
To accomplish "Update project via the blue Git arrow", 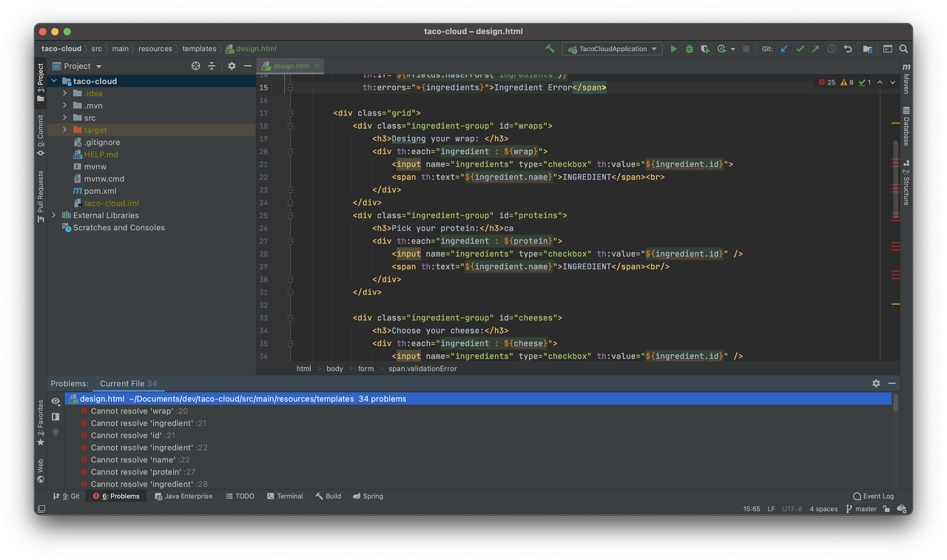I will tap(784, 48).
